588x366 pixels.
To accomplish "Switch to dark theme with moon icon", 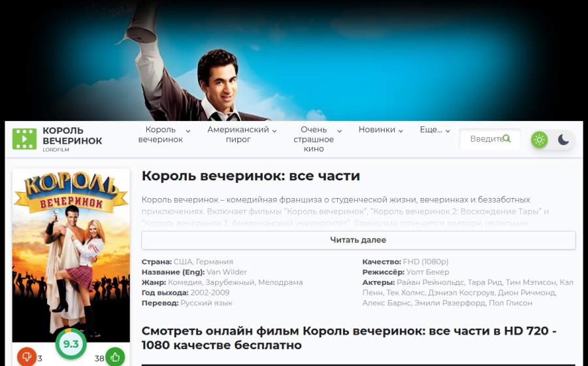I will [x=563, y=140].
